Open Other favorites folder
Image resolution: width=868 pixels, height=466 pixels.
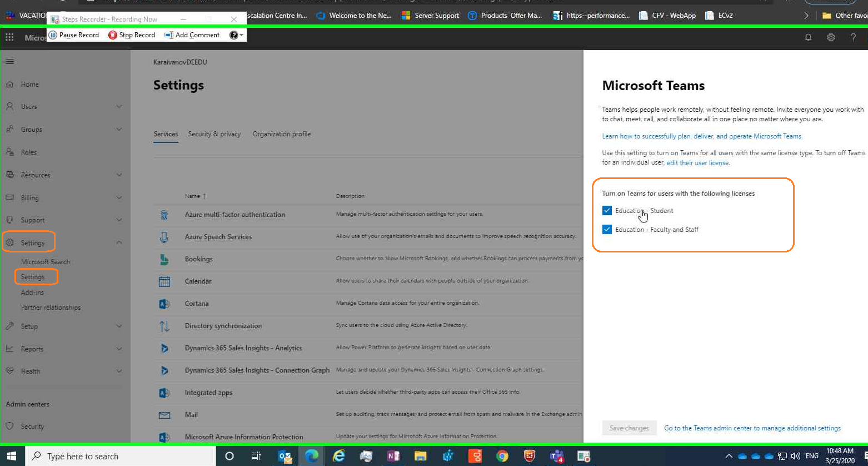coord(844,16)
